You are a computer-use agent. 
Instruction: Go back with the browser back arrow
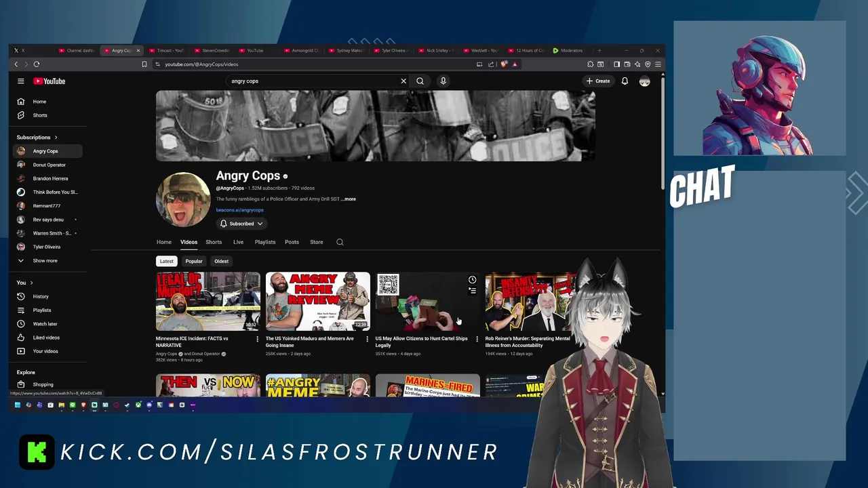(x=16, y=64)
